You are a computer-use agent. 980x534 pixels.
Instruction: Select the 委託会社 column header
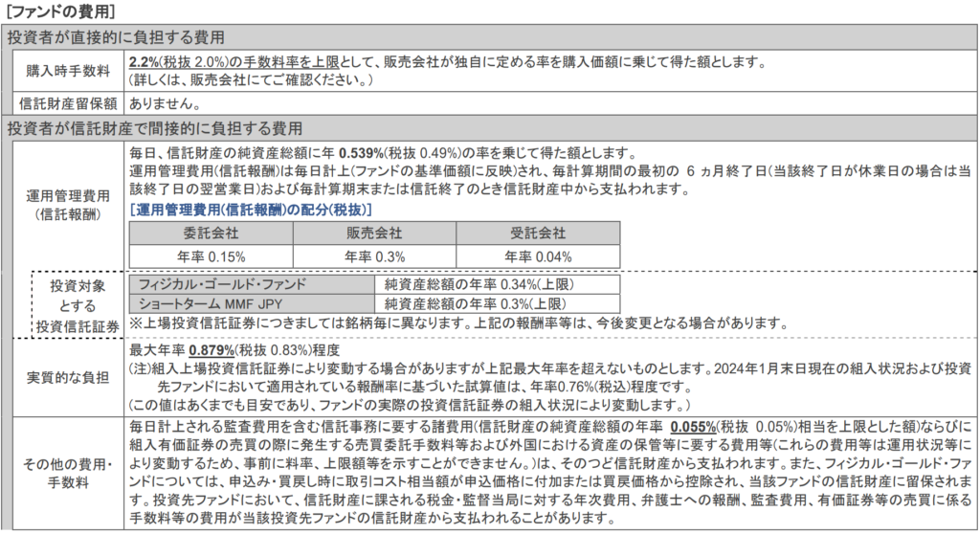tap(212, 234)
